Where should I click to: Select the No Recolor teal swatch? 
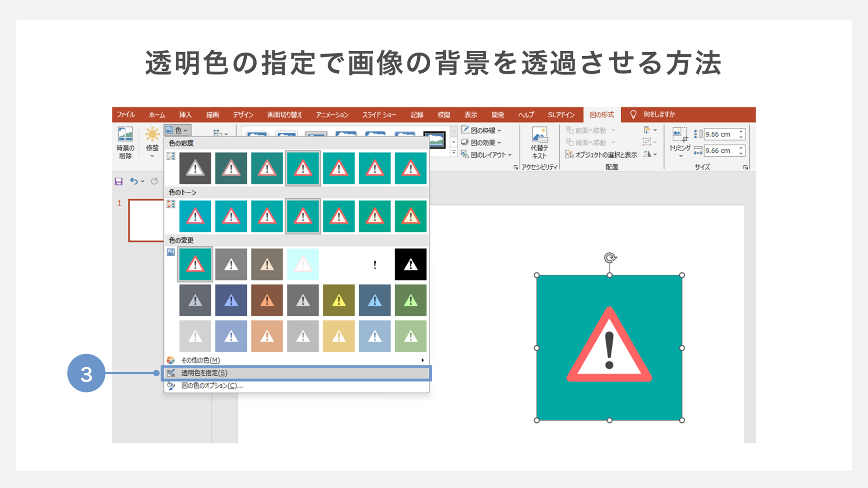[195, 264]
